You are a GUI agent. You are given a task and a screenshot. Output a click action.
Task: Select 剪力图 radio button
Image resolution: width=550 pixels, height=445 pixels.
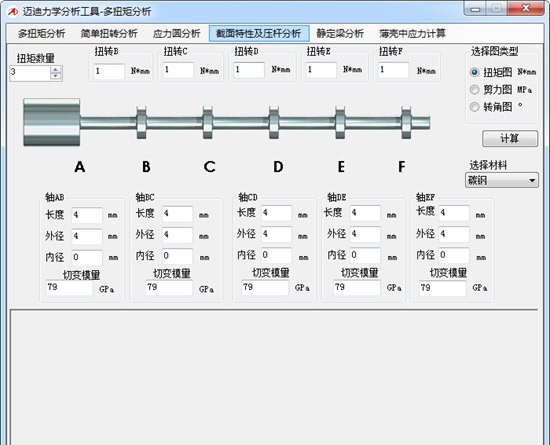tap(474, 90)
